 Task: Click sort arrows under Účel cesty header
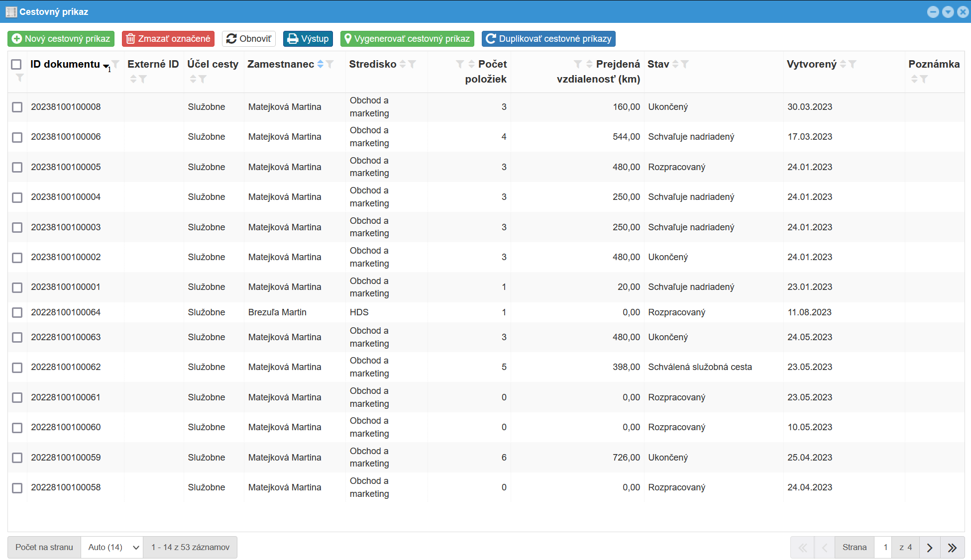(x=193, y=79)
